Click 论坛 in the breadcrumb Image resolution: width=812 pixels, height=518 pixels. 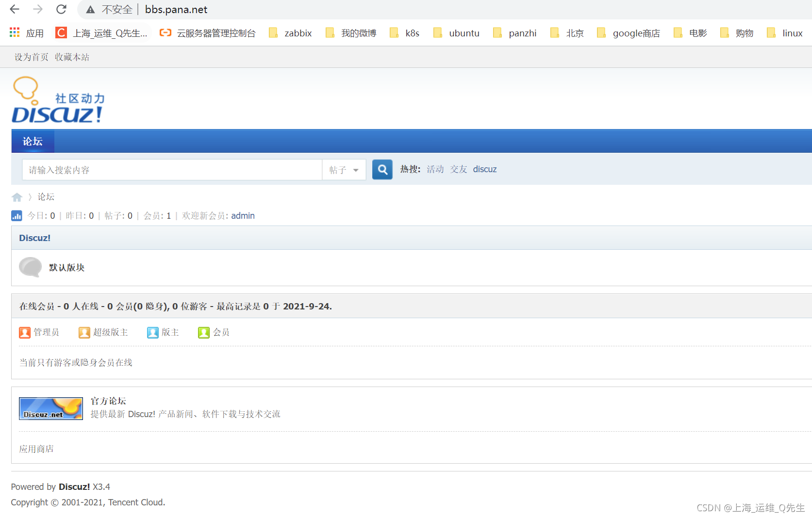point(46,197)
